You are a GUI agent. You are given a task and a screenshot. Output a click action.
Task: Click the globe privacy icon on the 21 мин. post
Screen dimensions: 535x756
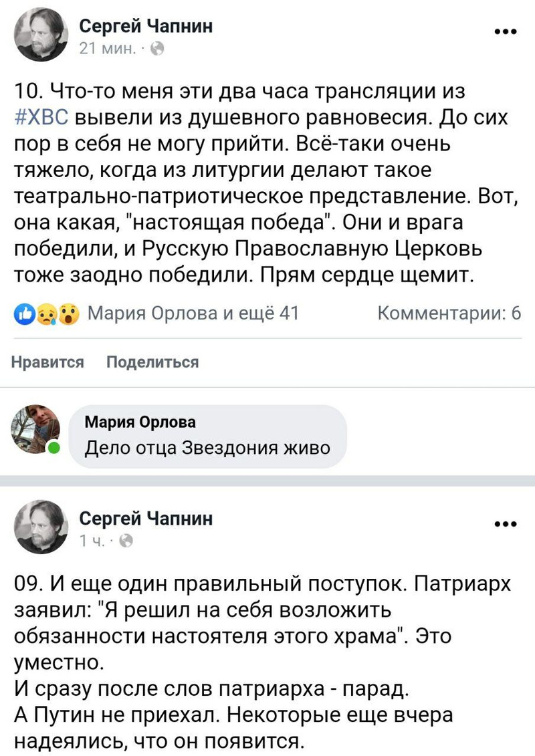[x=158, y=49]
